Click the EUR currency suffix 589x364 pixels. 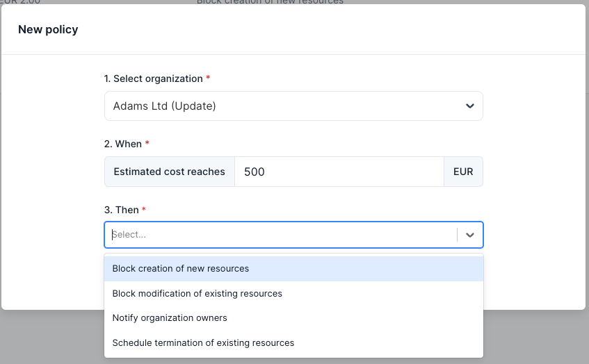click(463, 172)
